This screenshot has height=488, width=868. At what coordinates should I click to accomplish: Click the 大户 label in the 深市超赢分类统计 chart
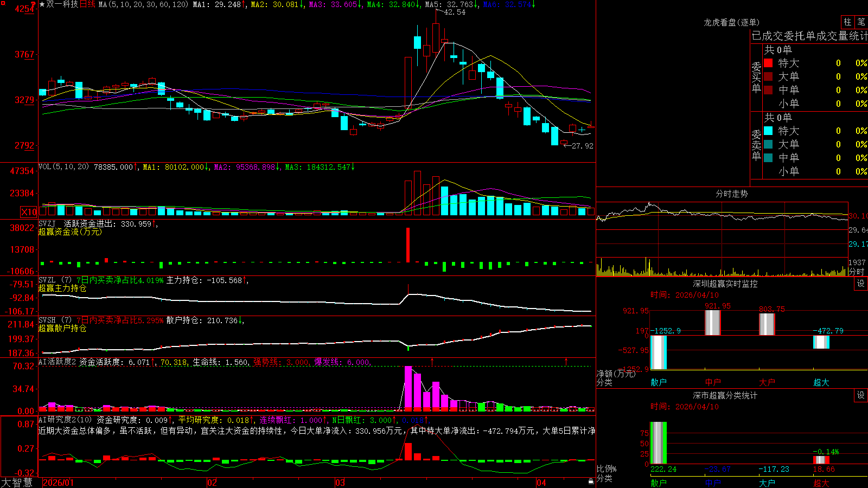[767, 483]
